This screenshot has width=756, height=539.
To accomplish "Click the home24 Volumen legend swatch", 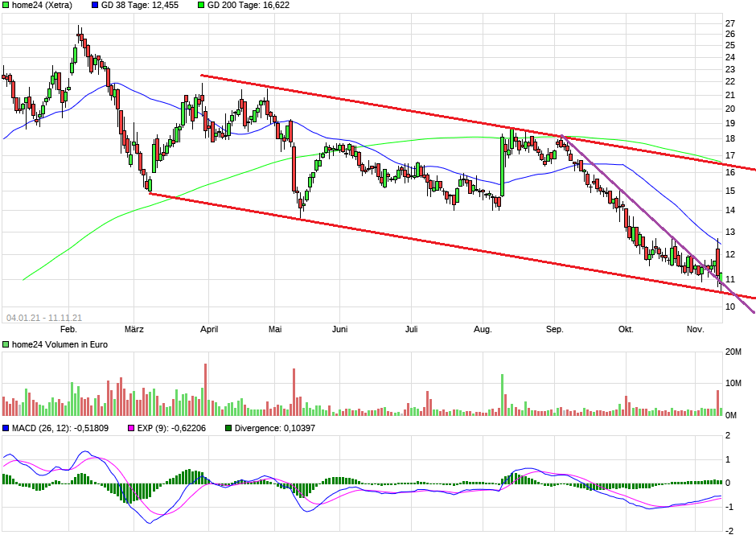I will [x=6, y=344].
